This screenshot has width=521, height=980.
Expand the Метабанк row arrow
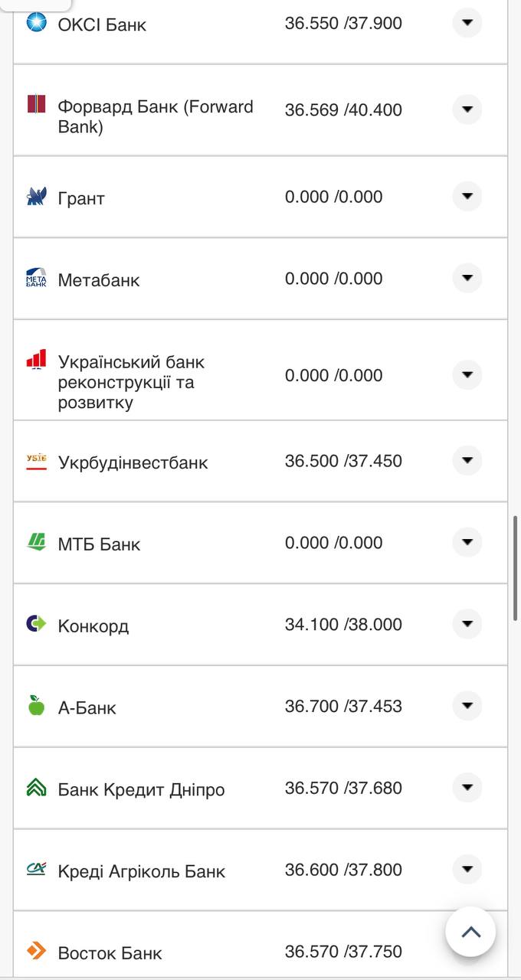click(467, 278)
